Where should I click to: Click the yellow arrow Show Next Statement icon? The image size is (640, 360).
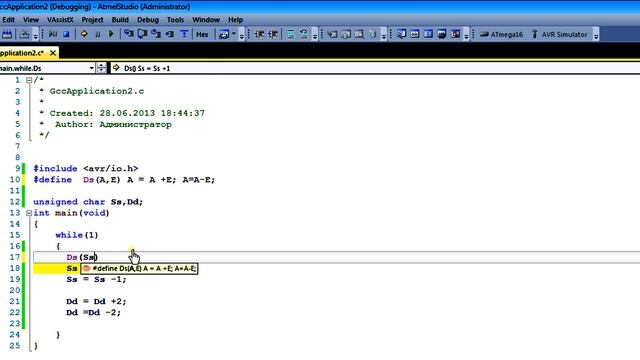tap(84, 34)
